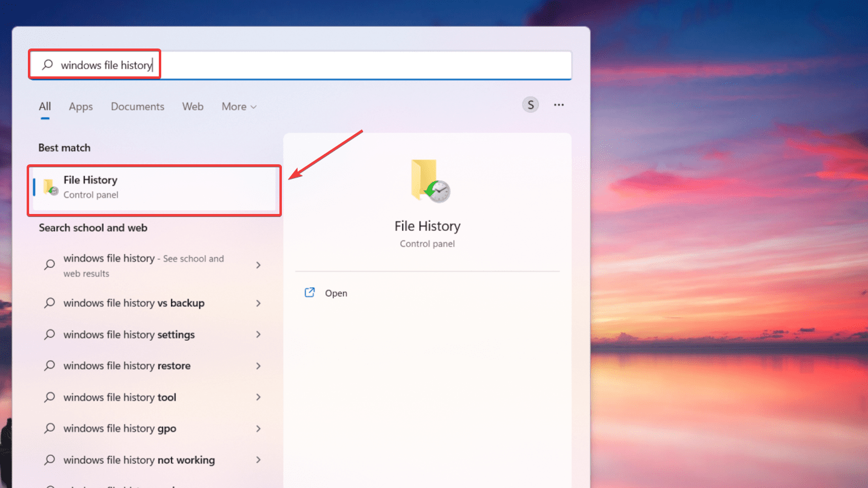Image resolution: width=868 pixels, height=488 pixels.
Task: Click search icon beside 'See school and web results'
Action: [50, 265]
